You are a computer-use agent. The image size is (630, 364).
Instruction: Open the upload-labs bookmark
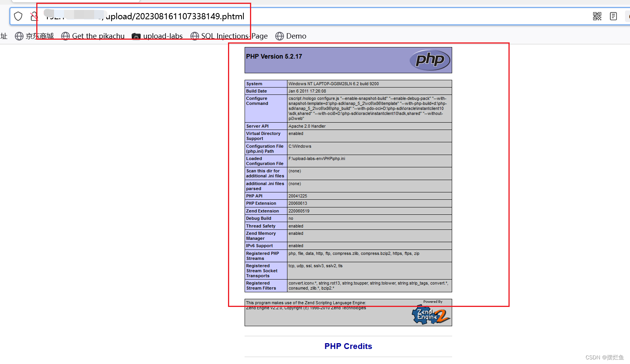point(157,36)
